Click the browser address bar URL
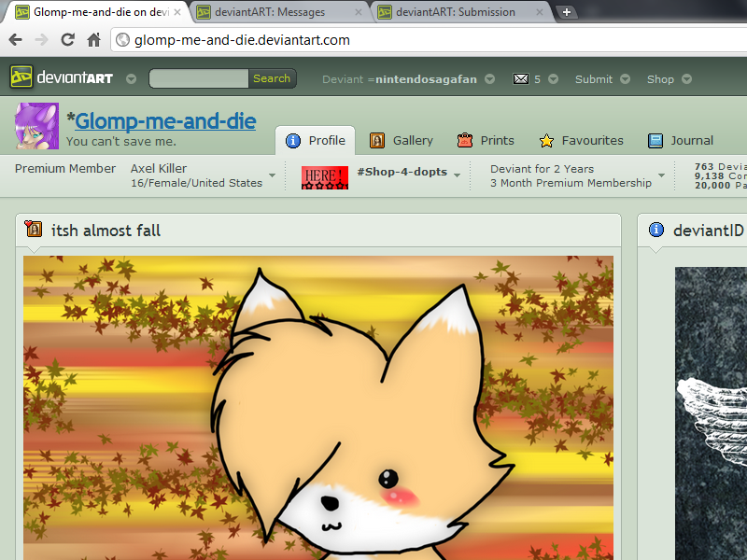 (242, 40)
